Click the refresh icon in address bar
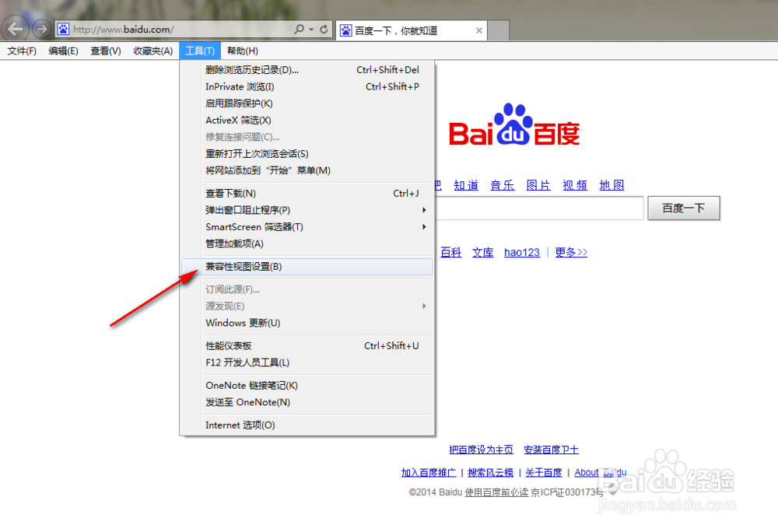The height and width of the screenshot is (532, 778). pyautogui.click(x=324, y=30)
